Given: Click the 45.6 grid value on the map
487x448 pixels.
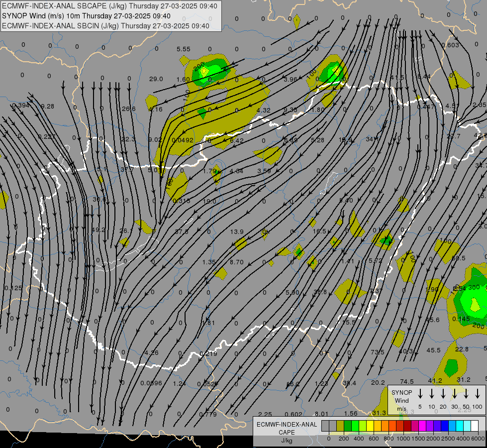Looking at the screenshot, I should [x=433, y=320].
